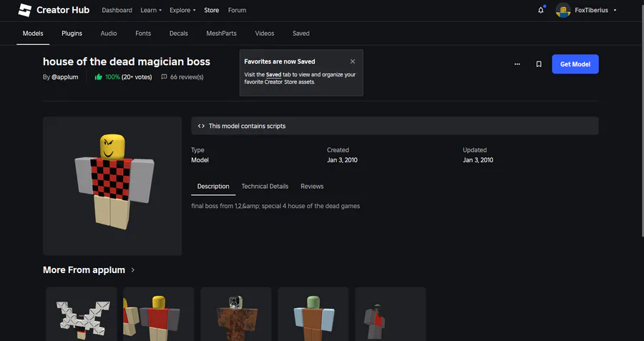
Task: Click the 100% rating text
Action: pyautogui.click(x=112, y=76)
